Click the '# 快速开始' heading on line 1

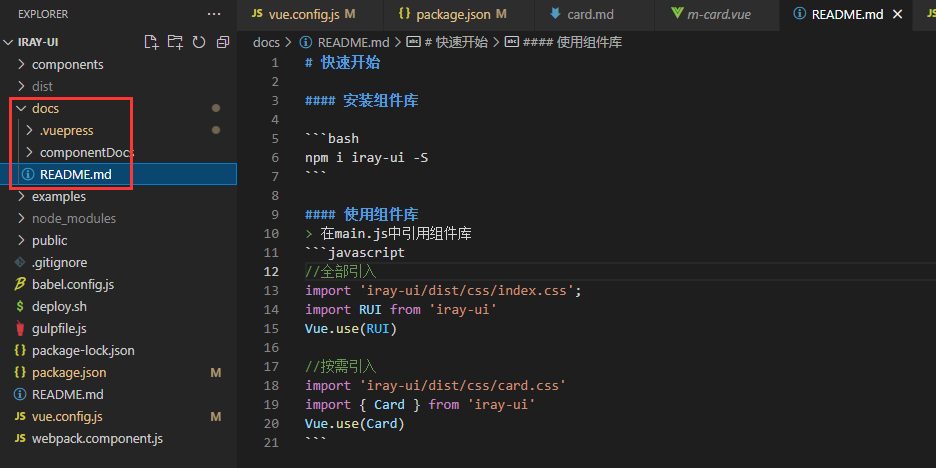[x=343, y=63]
